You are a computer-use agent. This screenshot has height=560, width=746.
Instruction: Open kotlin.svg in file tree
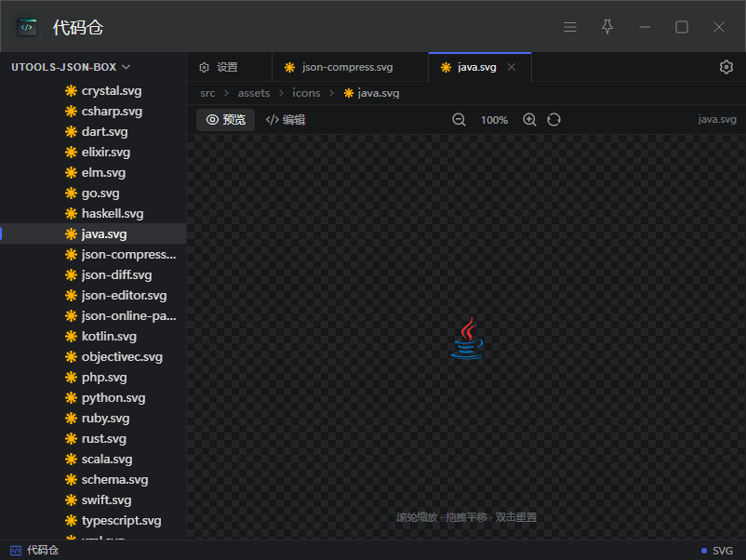[x=93, y=337]
